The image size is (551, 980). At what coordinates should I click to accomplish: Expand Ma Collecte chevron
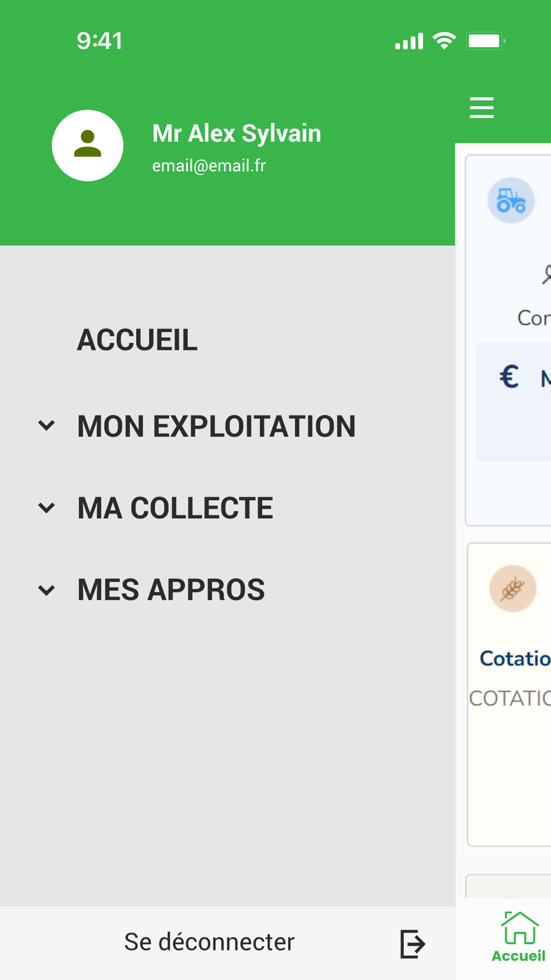coord(47,508)
